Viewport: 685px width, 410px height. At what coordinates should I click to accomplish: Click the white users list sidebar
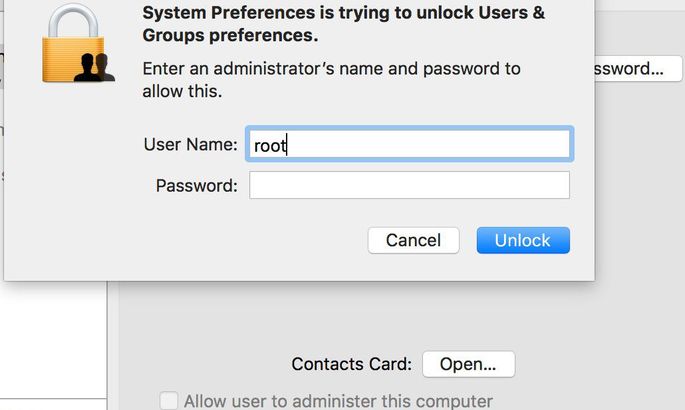[53, 341]
